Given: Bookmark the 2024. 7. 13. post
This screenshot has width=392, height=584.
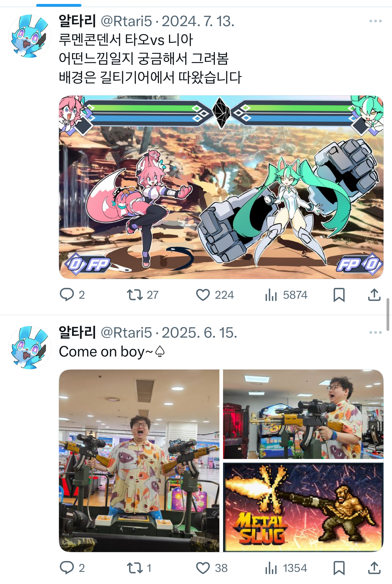Looking at the screenshot, I should click(339, 295).
